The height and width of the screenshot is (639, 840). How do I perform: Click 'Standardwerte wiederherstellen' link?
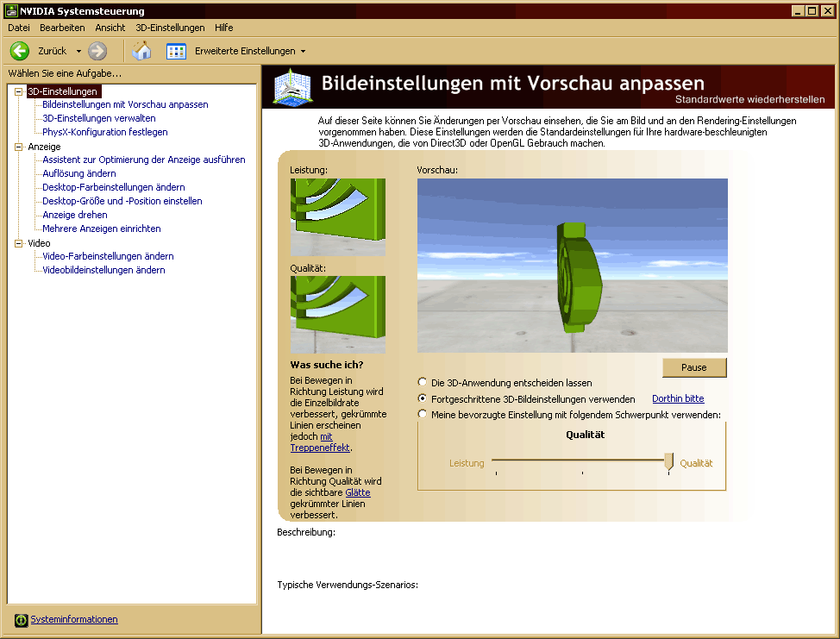(x=750, y=100)
